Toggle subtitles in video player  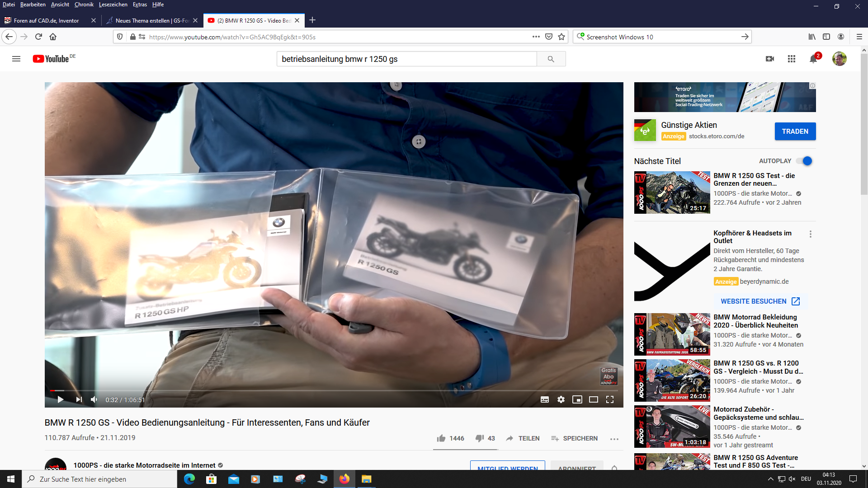point(545,399)
